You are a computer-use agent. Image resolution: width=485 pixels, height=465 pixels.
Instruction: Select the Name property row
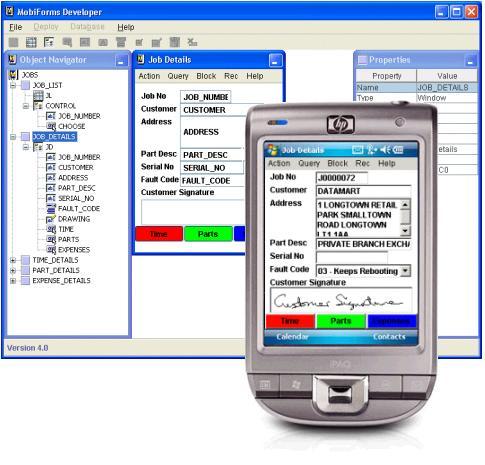417,88
